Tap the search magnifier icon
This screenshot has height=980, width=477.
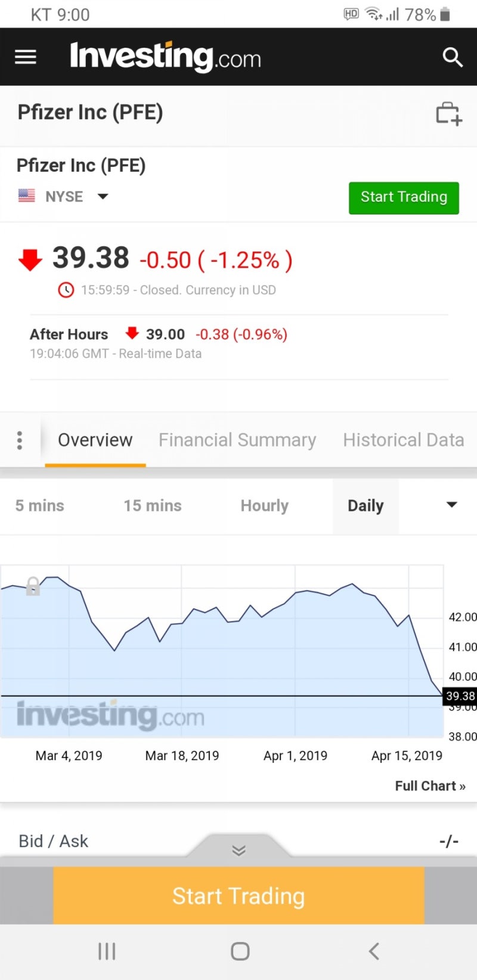point(453,57)
